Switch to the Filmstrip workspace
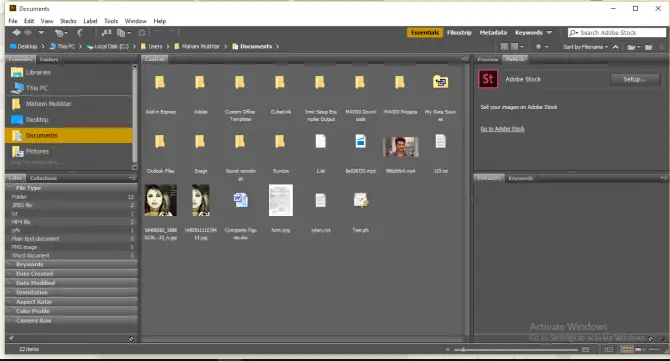Image resolution: width=670 pixels, height=361 pixels. coord(459,32)
